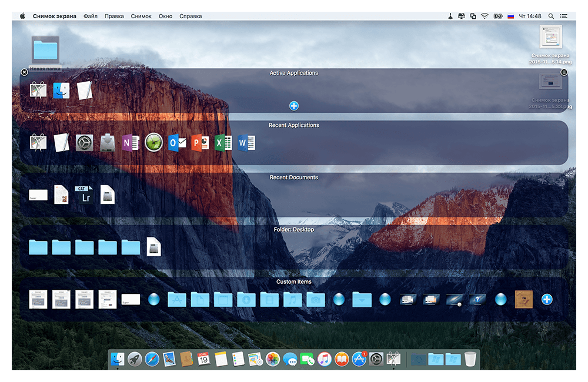This screenshot has height=382, width=588.
Task: Select the Новая папка folder on the desktop
Action: (45, 53)
